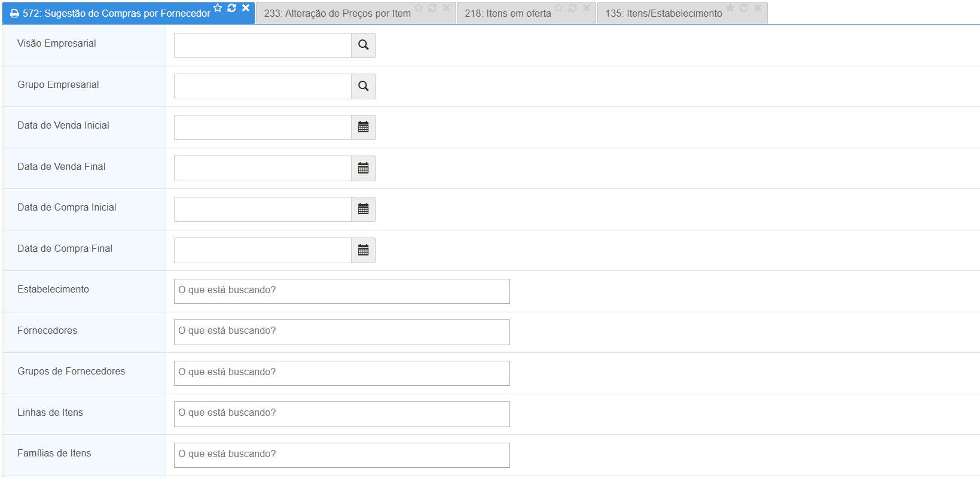Click the Visão Empresarial label
Screen dimensions: 980x478
point(57,43)
